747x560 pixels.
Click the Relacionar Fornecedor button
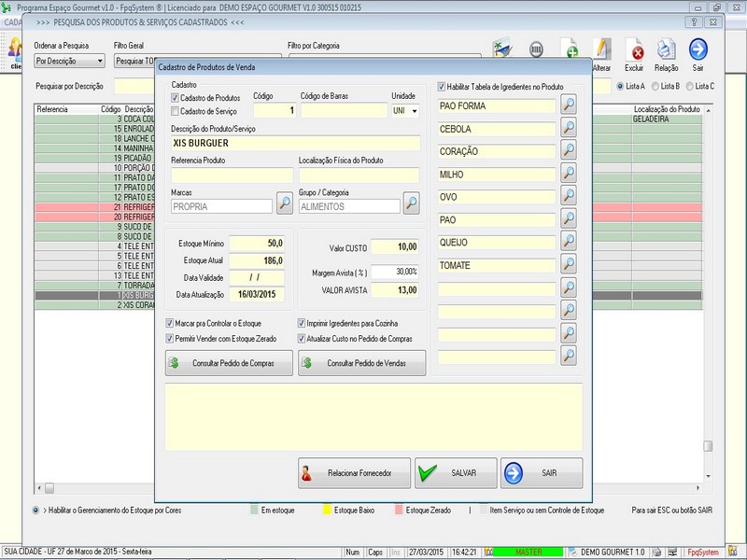coord(354,473)
